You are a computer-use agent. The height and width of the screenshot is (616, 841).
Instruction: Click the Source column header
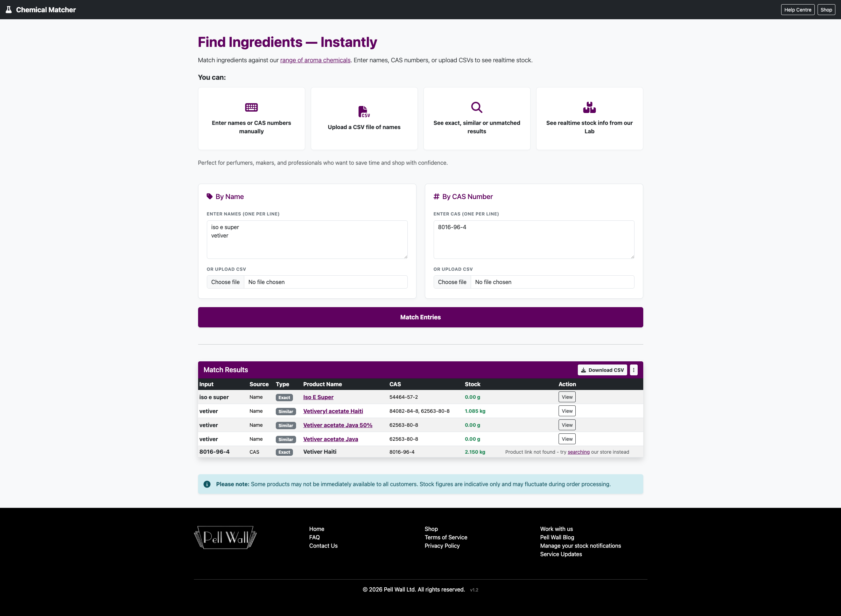[259, 384]
